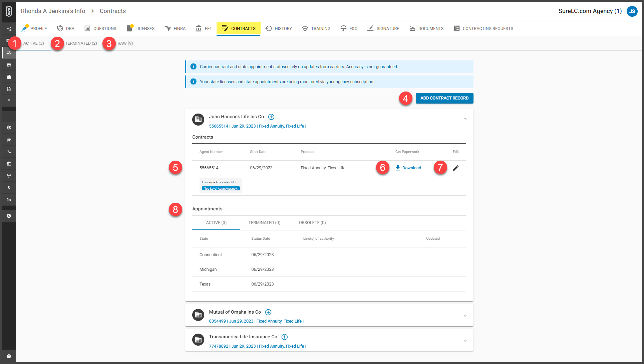Select the top ACTIVE (3) contracts sub-tab
The image size is (644, 364).
(34, 43)
